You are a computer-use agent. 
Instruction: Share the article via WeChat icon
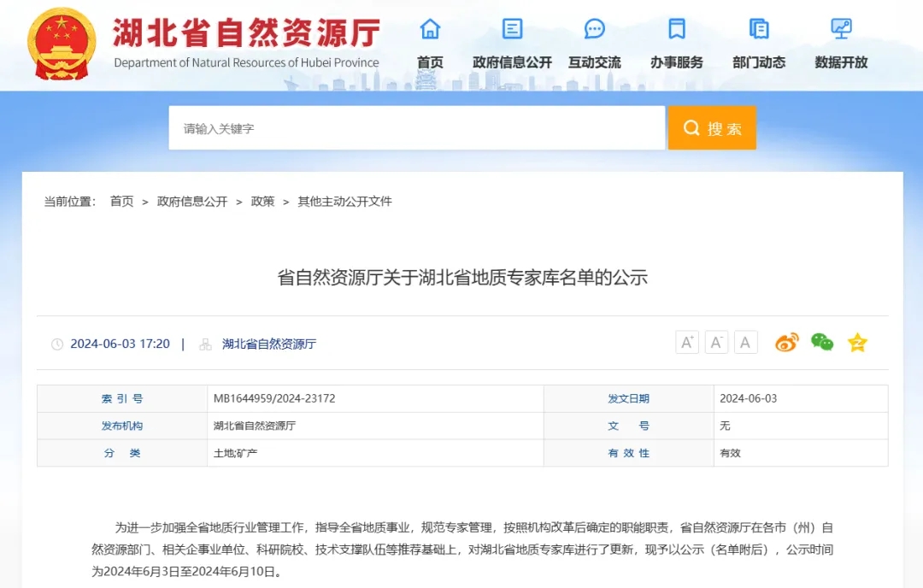(822, 343)
